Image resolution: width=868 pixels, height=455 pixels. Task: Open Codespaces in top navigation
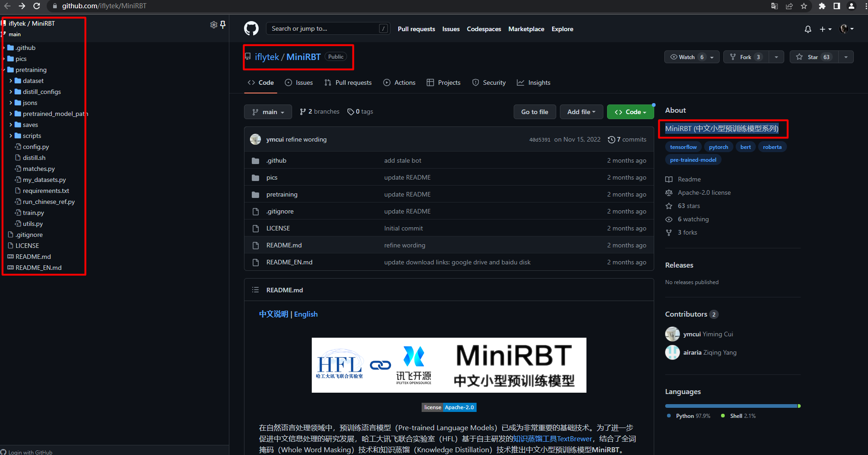point(484,29)
